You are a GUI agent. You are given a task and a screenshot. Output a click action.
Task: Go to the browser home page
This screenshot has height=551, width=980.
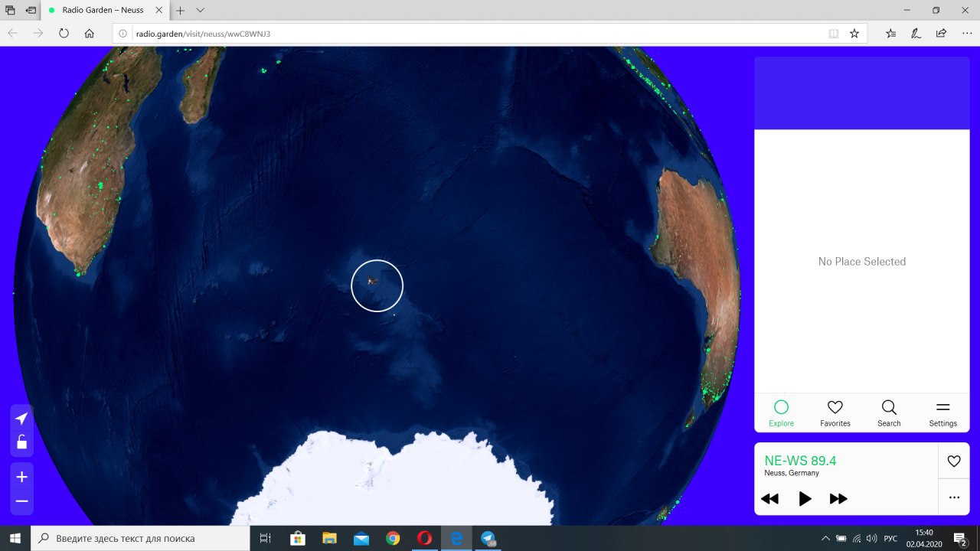90,34
